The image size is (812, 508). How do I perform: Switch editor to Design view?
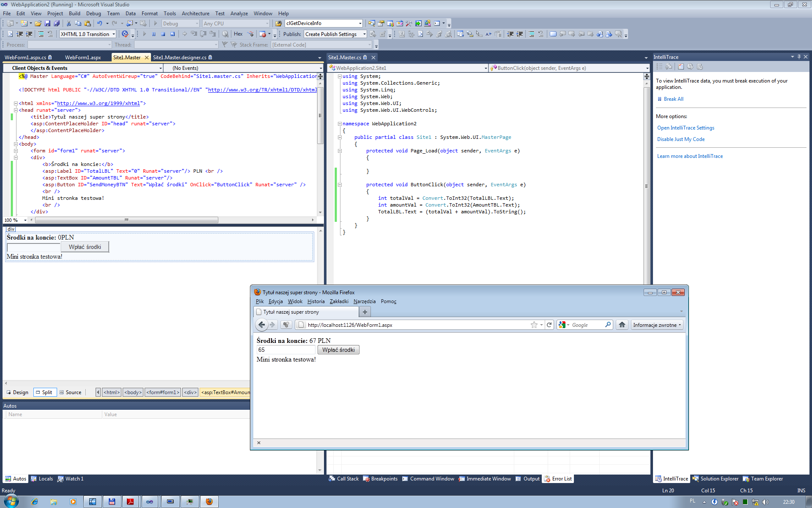click(17, 392)
